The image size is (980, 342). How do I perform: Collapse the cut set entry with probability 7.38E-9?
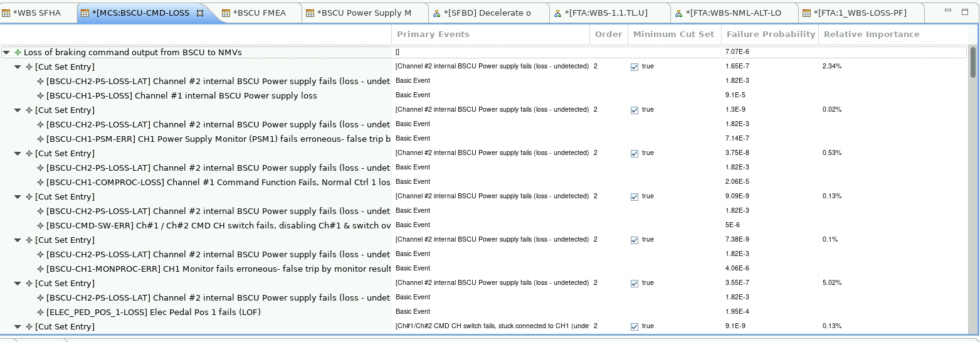tap(18, 240)
